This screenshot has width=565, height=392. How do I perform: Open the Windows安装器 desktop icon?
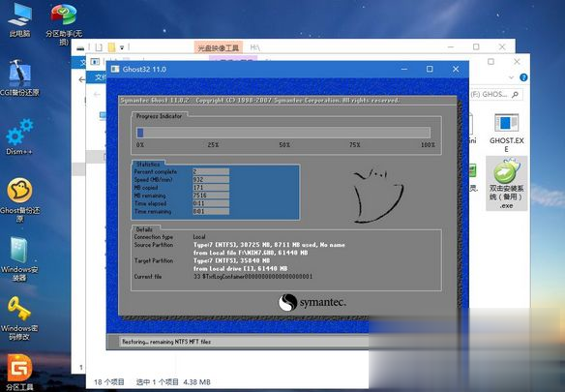pyautogui.click(x=19, y=258)
